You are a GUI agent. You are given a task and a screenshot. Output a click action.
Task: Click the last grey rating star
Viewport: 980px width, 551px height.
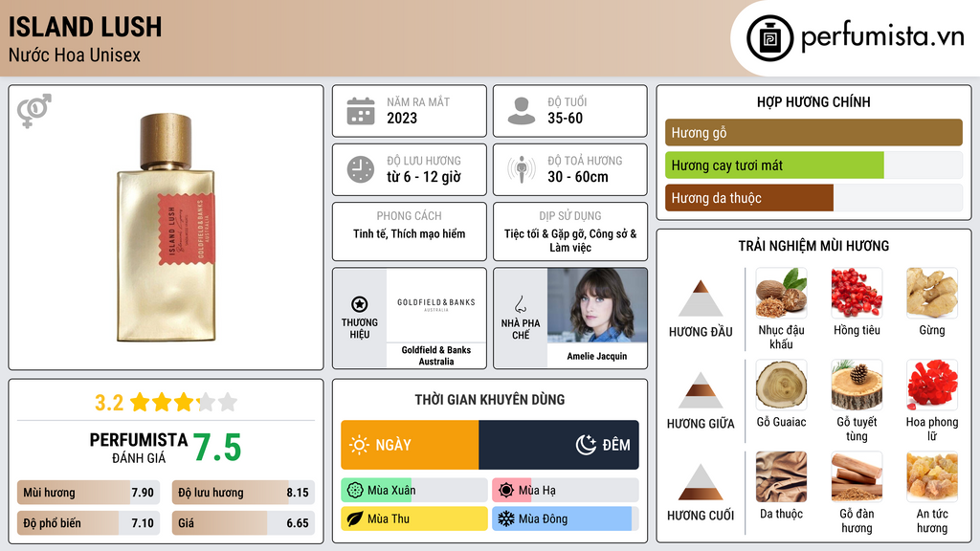coord(228,402)
